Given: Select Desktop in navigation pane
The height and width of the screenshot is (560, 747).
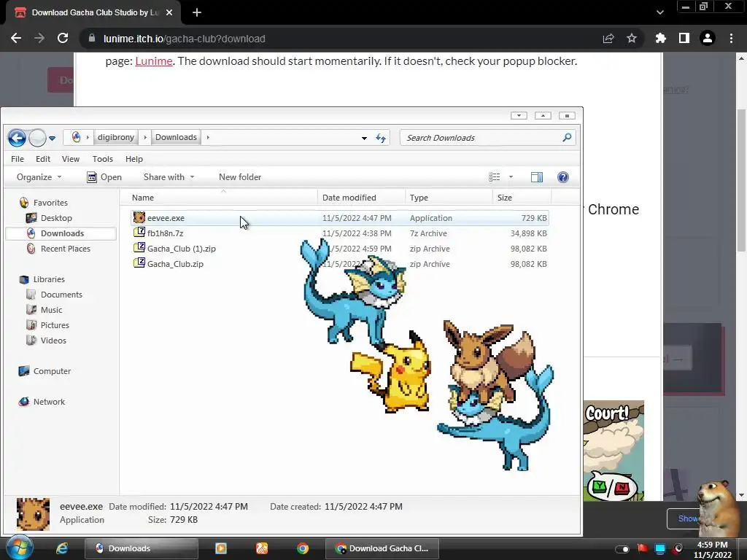Looking at the screenshot, I should point(56,218).
